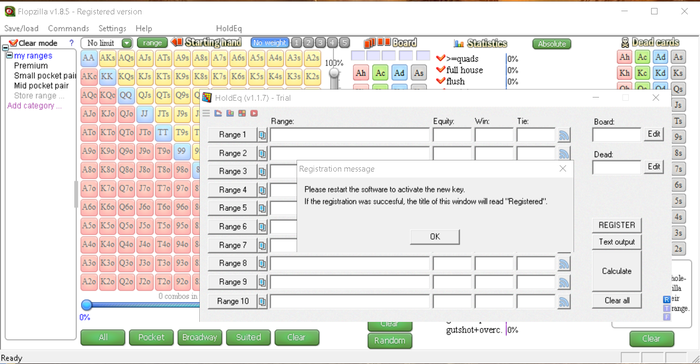Toggle the Ah card in the Board panel

point(361,73)
